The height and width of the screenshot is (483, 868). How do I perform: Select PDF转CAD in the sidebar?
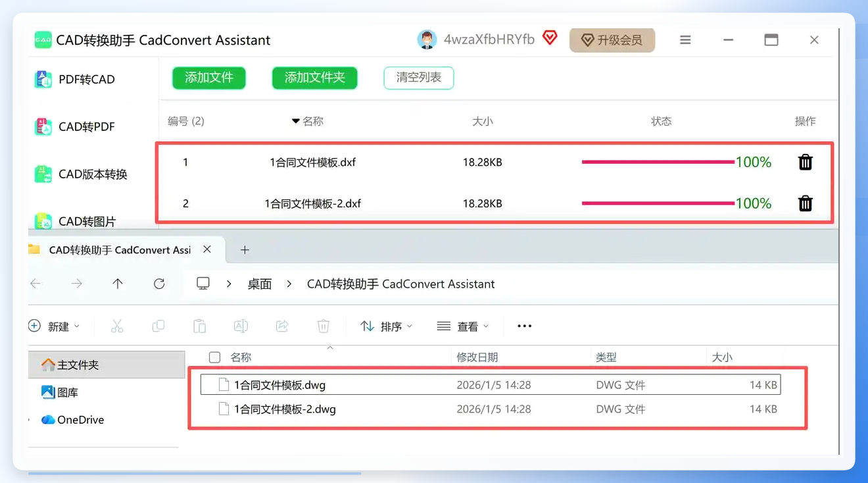[75, 80]
